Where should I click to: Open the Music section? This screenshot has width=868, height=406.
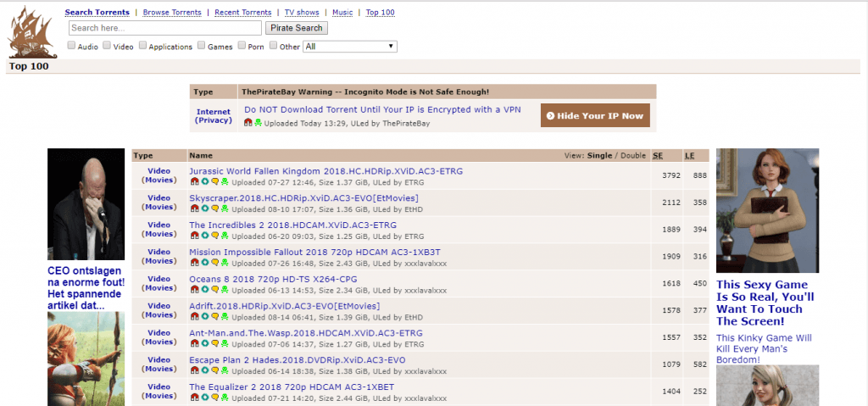342,12
